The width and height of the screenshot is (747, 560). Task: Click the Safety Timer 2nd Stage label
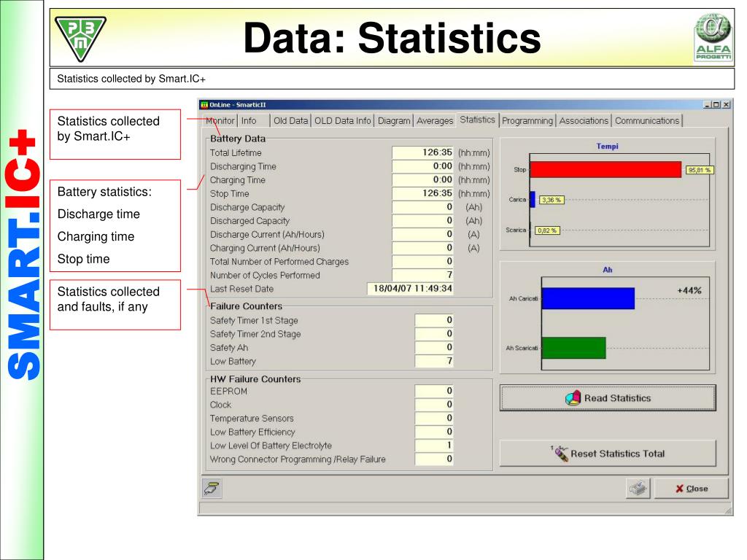[x=255, y=334]
